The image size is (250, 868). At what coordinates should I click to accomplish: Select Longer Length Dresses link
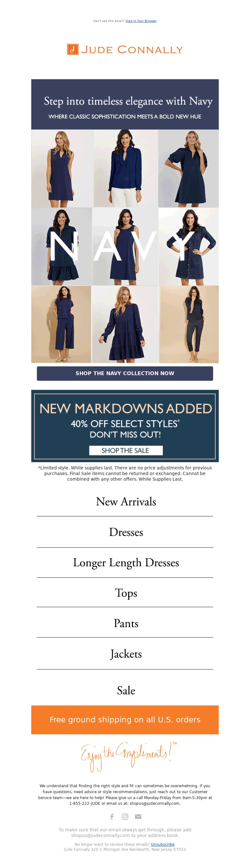126,563
